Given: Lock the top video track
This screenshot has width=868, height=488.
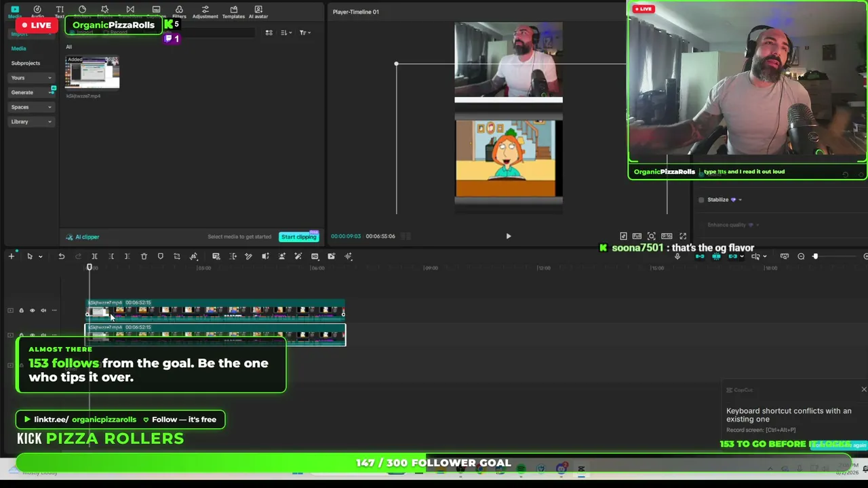Looking at the screenshot, I should pyautogui.click(x=21, y=310).
